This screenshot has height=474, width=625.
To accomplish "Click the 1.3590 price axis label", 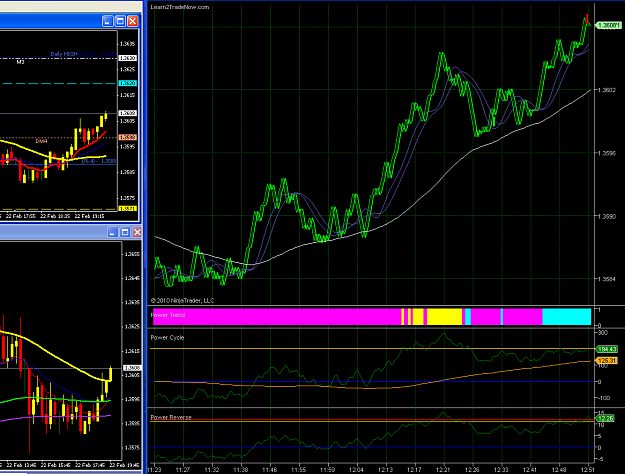I will 607,216.
